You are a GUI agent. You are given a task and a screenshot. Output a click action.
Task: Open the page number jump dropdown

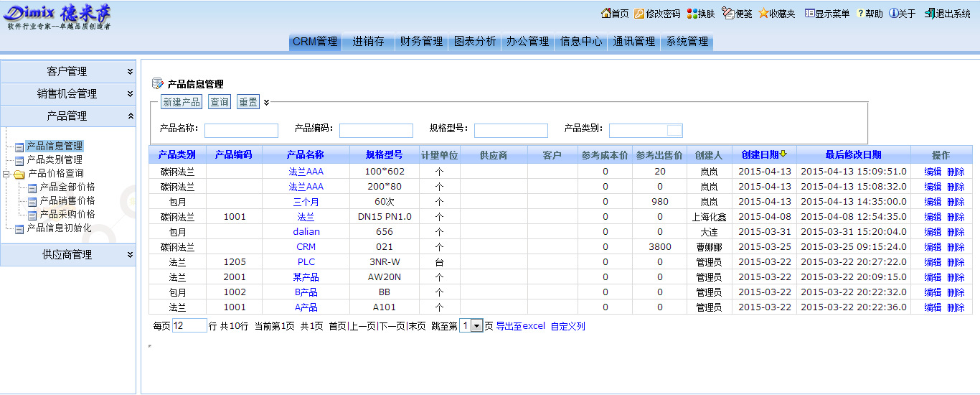[477, 326]
